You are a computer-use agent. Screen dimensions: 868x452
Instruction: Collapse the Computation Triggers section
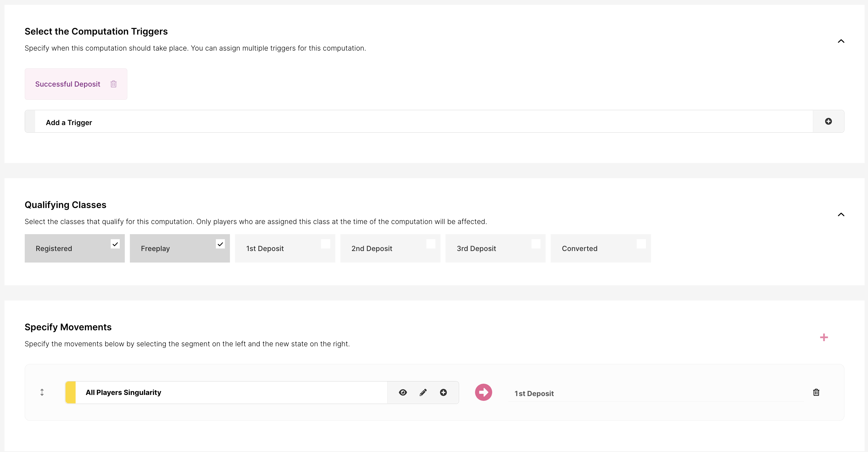click(x=841, y=41)
